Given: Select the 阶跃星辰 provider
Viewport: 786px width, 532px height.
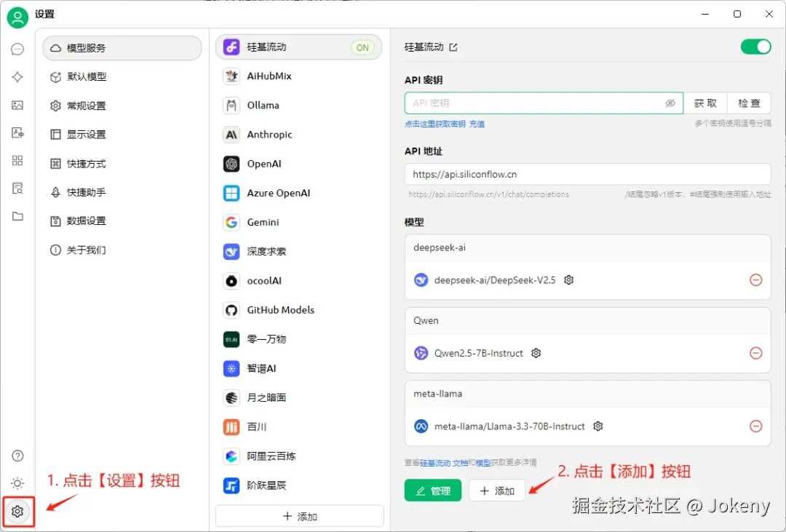Looking at the screenshot, I should coord(299,485).
